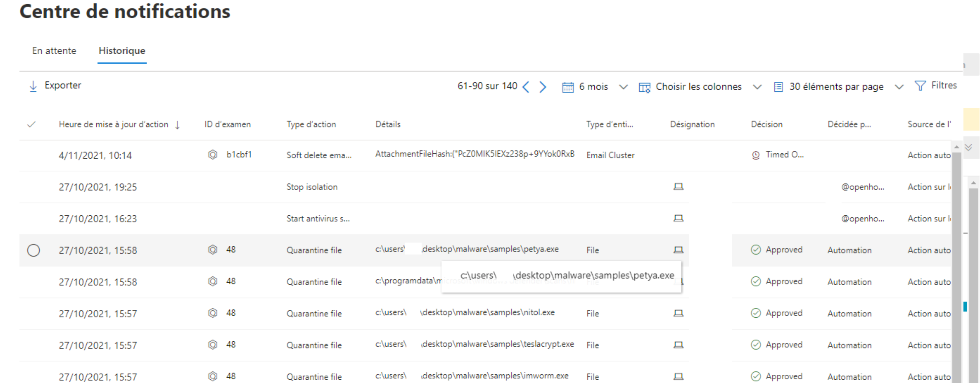This screenshot has height=383, width=980.
Task: Click the Décision column header
Action: (766, 124)
